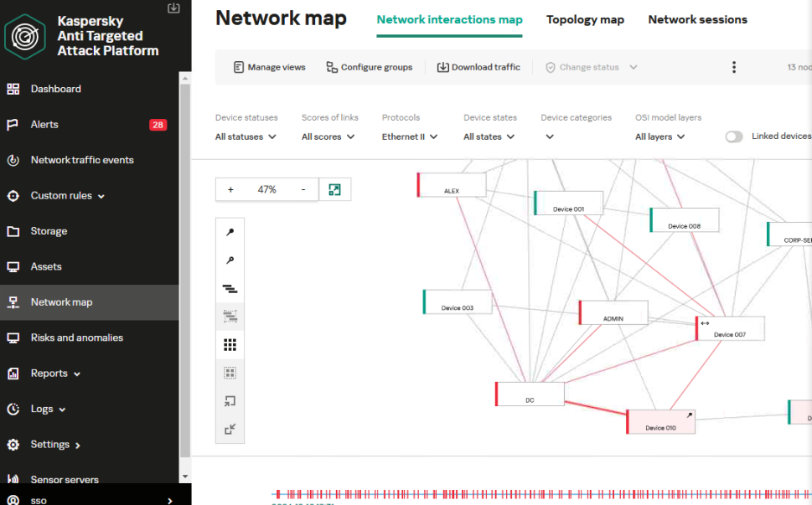Image resolution: width=812 pixels, height=505 pixels.
Task: Open Scores of links All scores dropdown
Action: coord(328,137)
